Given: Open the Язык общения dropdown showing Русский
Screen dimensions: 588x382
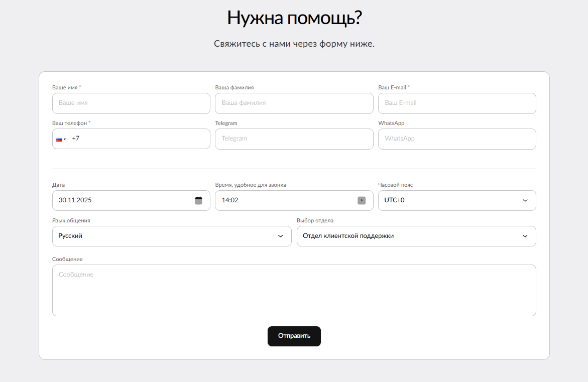Looking at the screenshot, I should pyautogui.click(x=172, y=236).
